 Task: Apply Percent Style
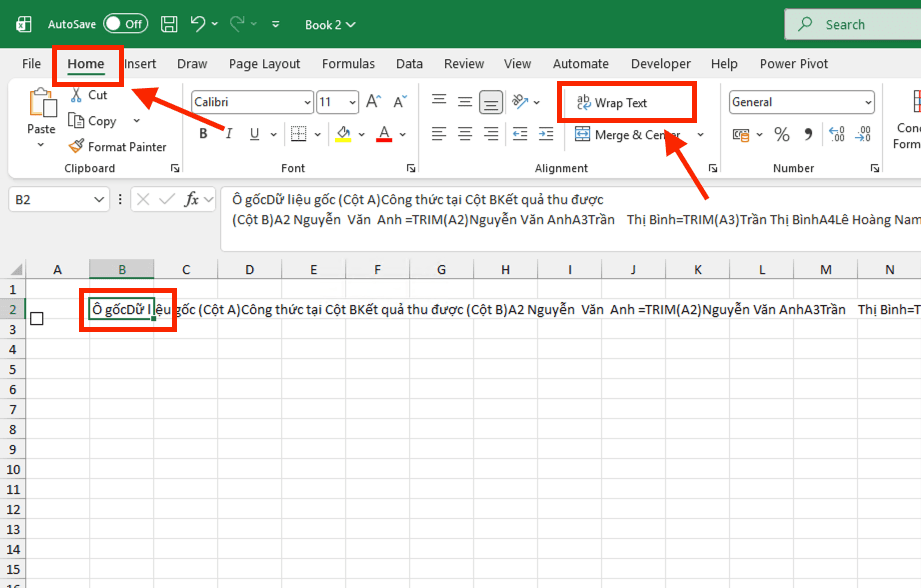click(781, 135)
